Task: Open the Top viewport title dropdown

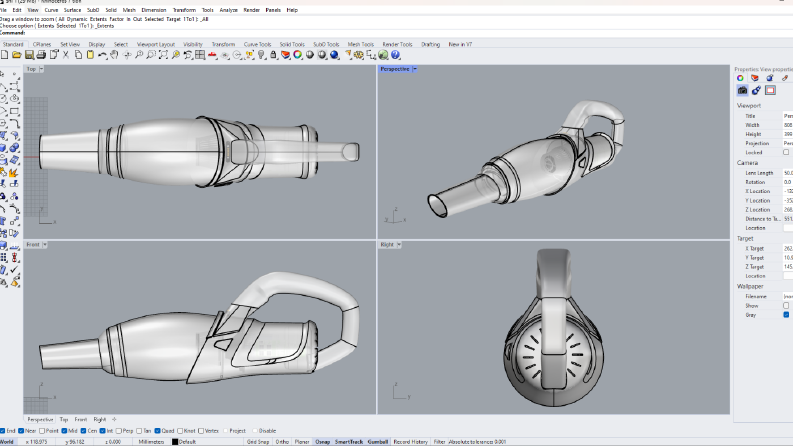Action: [41, 69]
